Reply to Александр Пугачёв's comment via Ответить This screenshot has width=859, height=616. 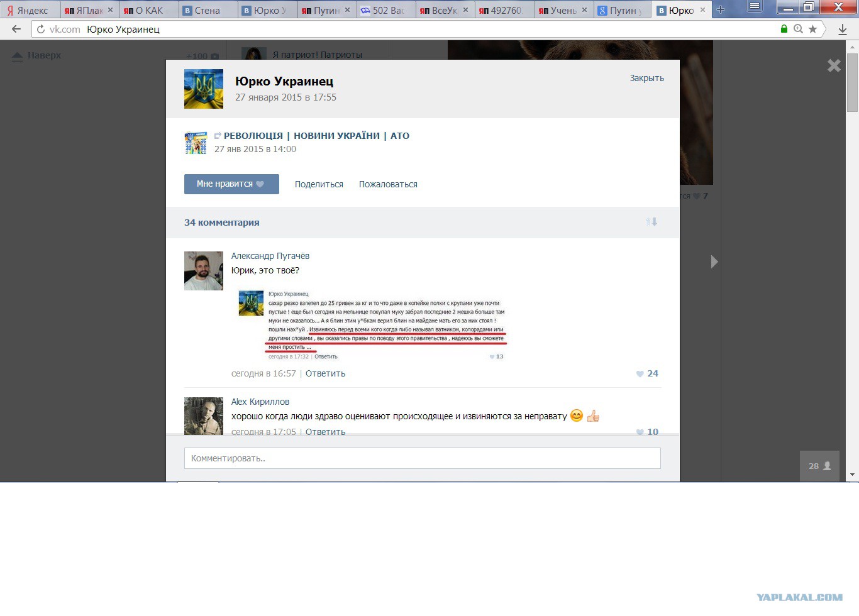tap(325, 373)
